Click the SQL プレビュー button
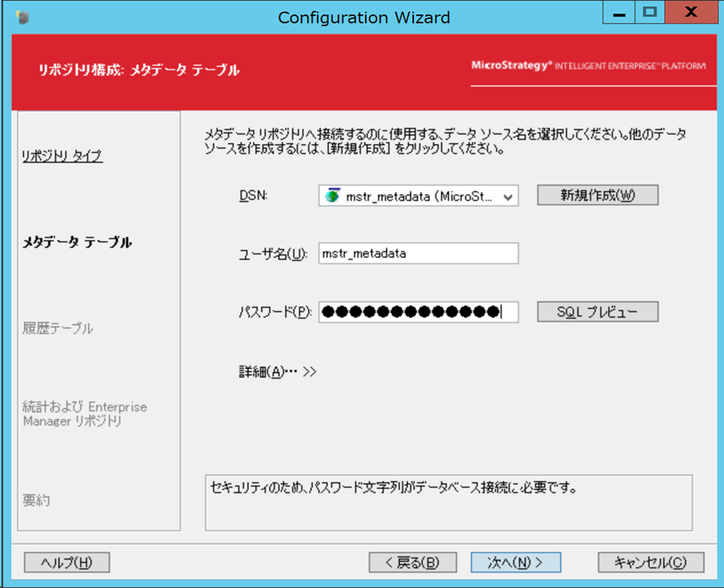The width and height of the screenshot is (724, 588). [597, 312]
